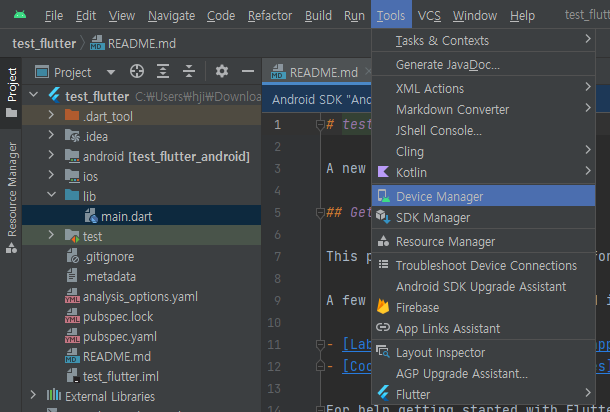Choose AGP Upgrade Assistant... entry
The height and width of the screenshot is (412, 610).
tap(484, 373)
